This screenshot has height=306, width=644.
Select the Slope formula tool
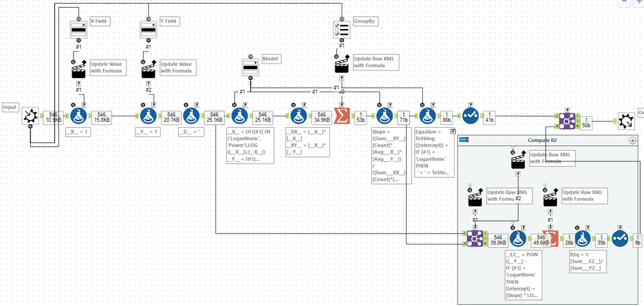(385, 117)
